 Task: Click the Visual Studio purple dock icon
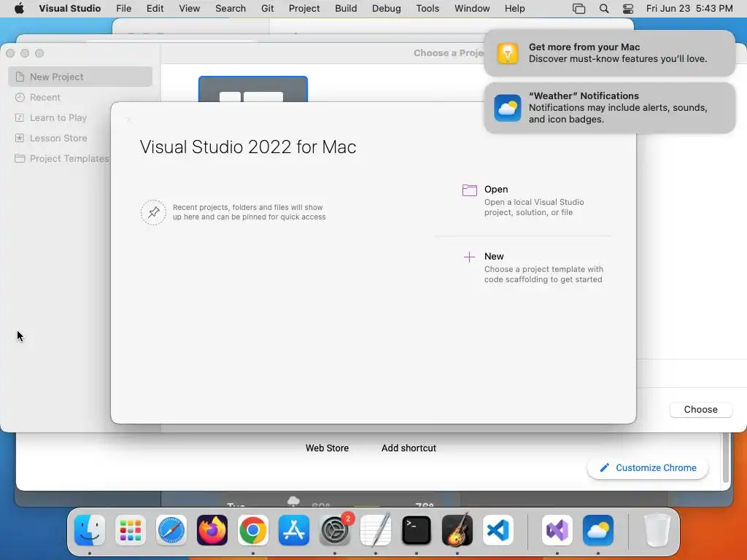557,530
